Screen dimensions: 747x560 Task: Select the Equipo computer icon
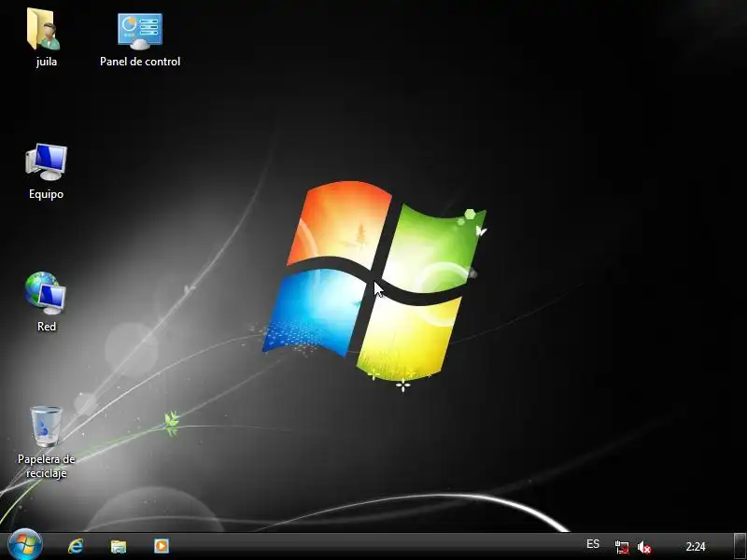coord(46,161)
